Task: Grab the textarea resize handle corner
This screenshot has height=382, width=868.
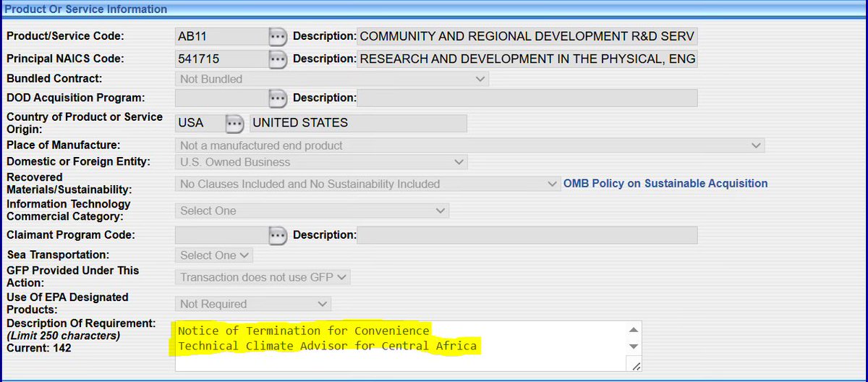Action: click(634, 366)
